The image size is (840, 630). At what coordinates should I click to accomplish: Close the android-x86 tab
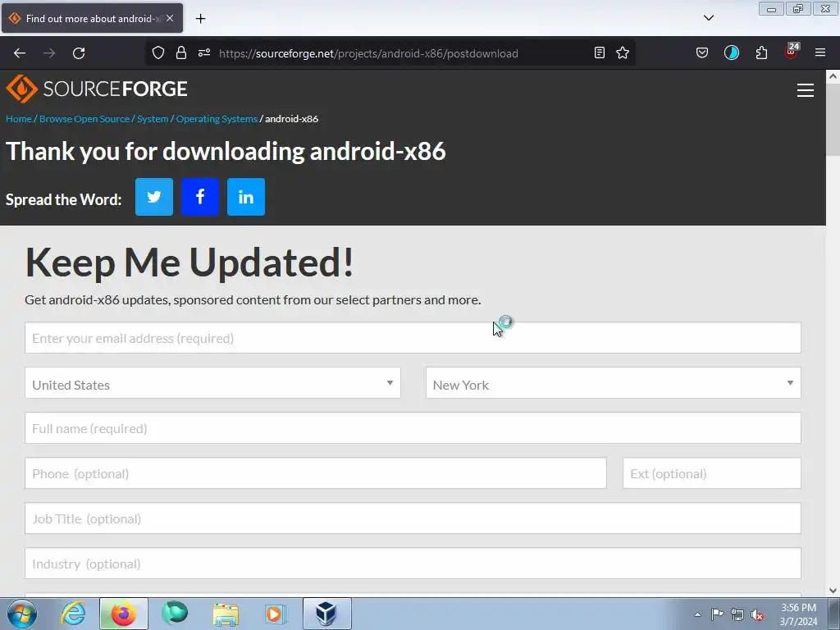coord(170,18)
